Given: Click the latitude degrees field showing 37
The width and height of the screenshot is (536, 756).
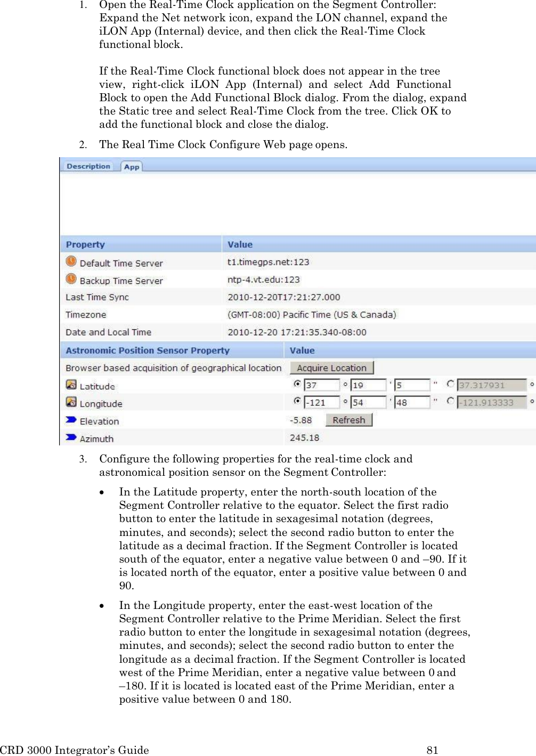Looking at the screenshot, I should (x=322, y=385).
